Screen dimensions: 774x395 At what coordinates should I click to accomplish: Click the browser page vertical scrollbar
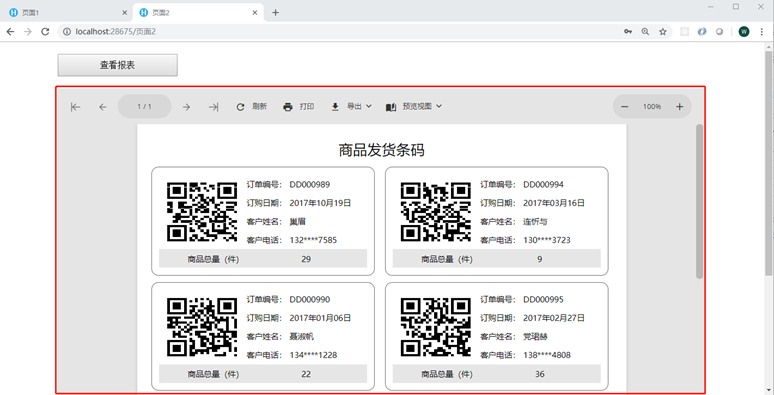768,163
